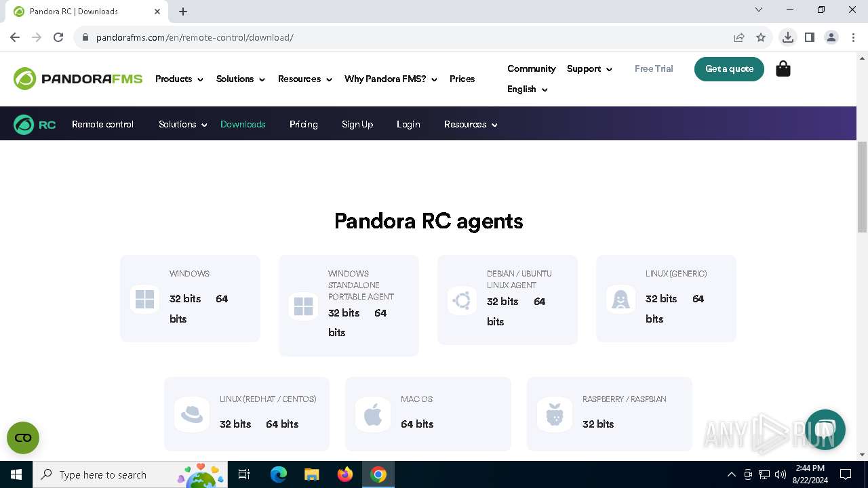The image size is (868, 488).
Task: Share this page via the share icon
Action: [x=739, y=37]
